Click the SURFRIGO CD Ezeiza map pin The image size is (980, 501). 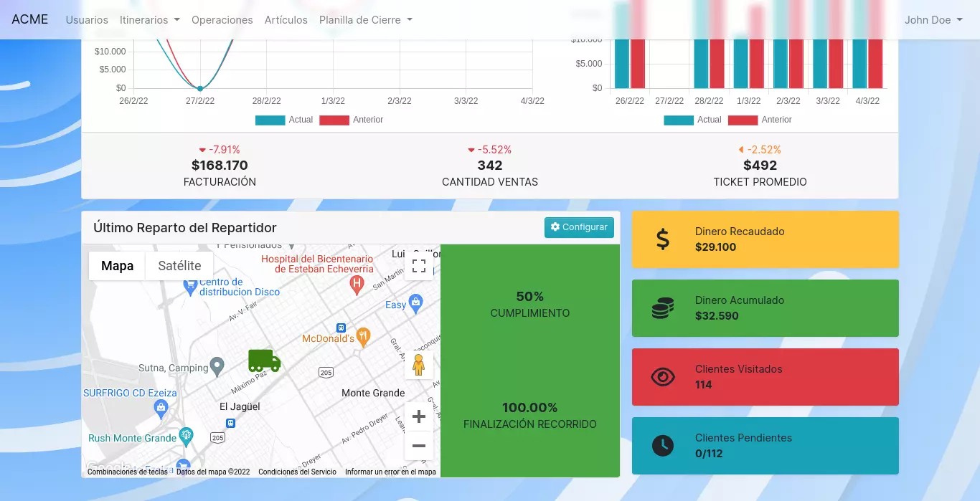[161, 409]
